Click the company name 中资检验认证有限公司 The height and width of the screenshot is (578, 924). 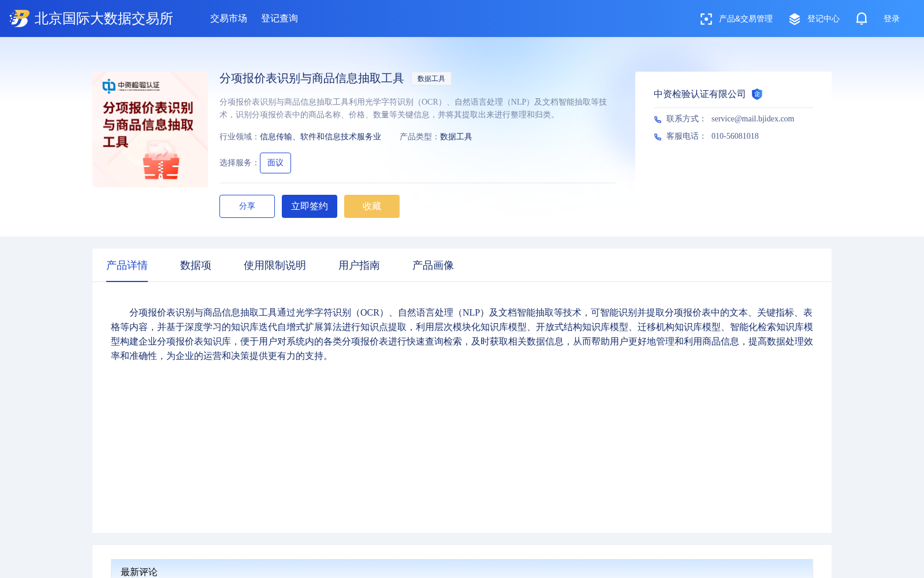(x=700, y=94)
